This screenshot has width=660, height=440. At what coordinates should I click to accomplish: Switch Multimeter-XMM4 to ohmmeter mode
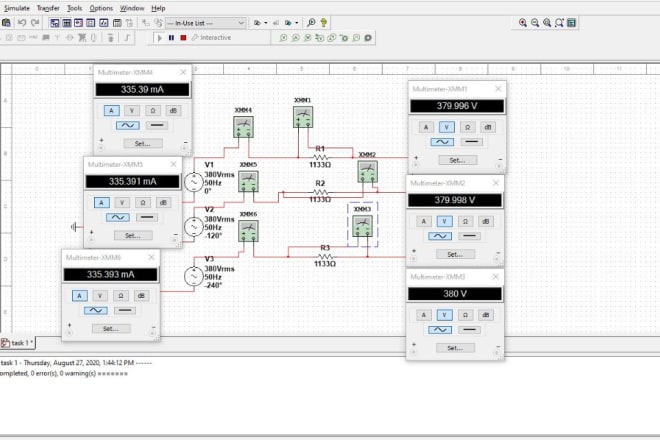152,111
